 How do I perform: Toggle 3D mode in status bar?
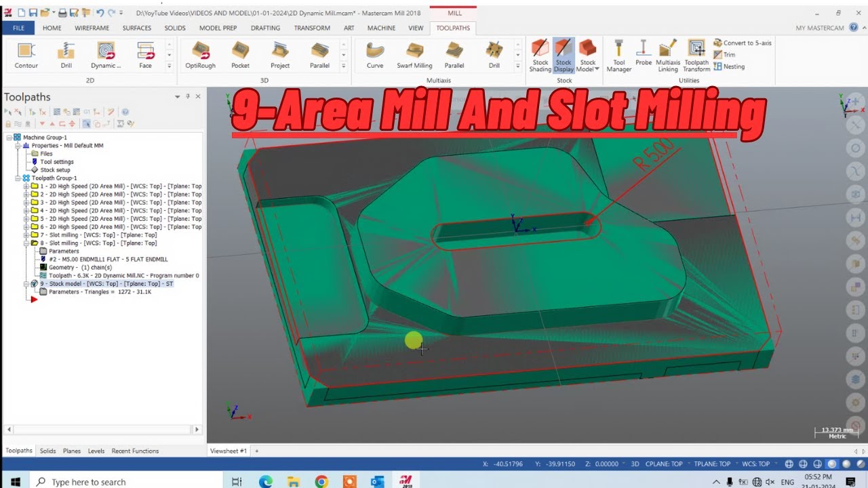(635, 464)
